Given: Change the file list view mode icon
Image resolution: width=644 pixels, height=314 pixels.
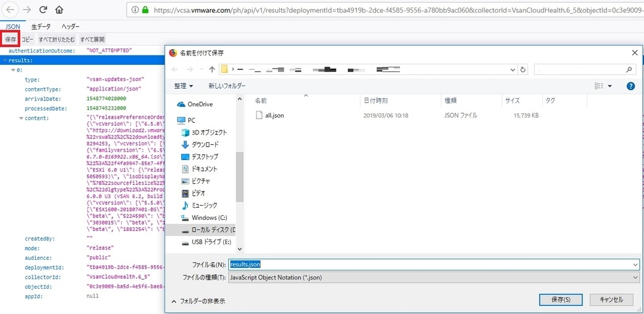Looking at the screenshot, I should 599,86.
